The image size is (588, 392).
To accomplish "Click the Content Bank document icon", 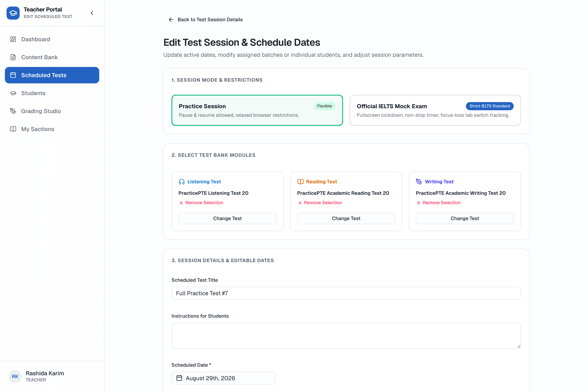I will point(13,57).
